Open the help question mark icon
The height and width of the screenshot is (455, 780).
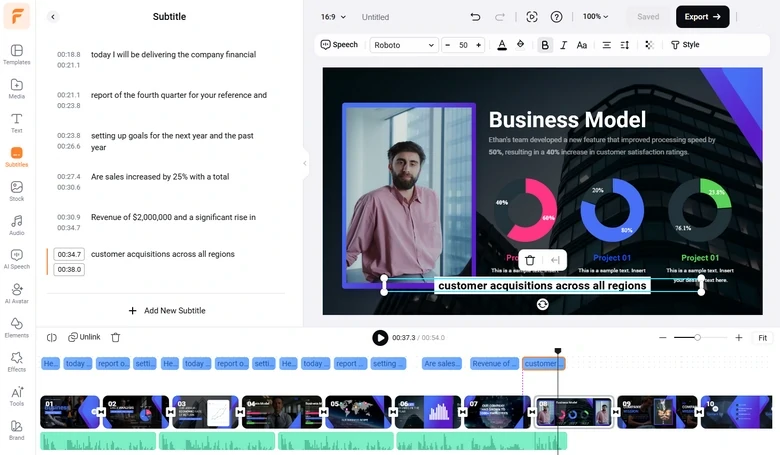coord(556,17)
